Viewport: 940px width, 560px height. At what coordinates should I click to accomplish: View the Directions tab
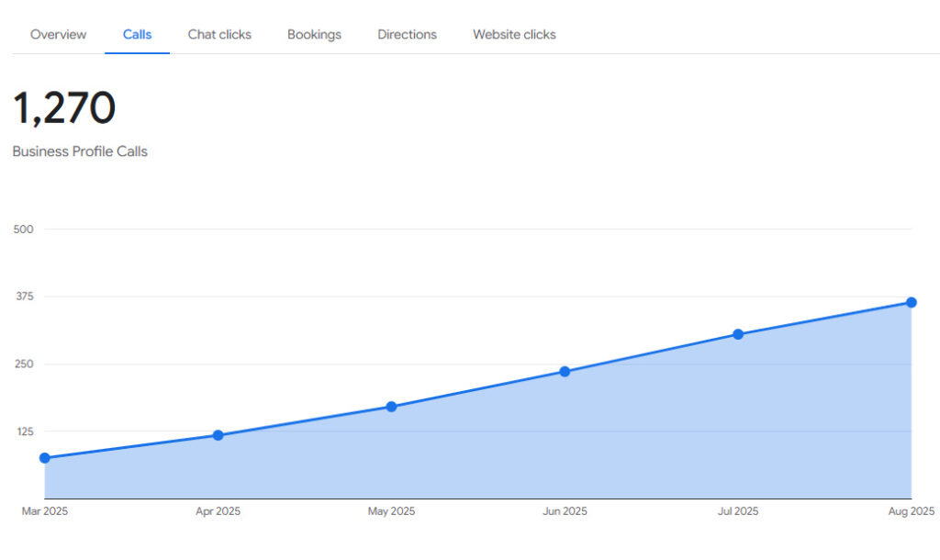(407, 35)
